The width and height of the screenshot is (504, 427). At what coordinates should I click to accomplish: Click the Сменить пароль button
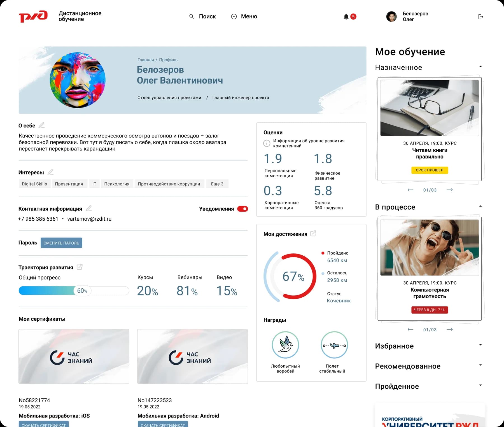61,243
